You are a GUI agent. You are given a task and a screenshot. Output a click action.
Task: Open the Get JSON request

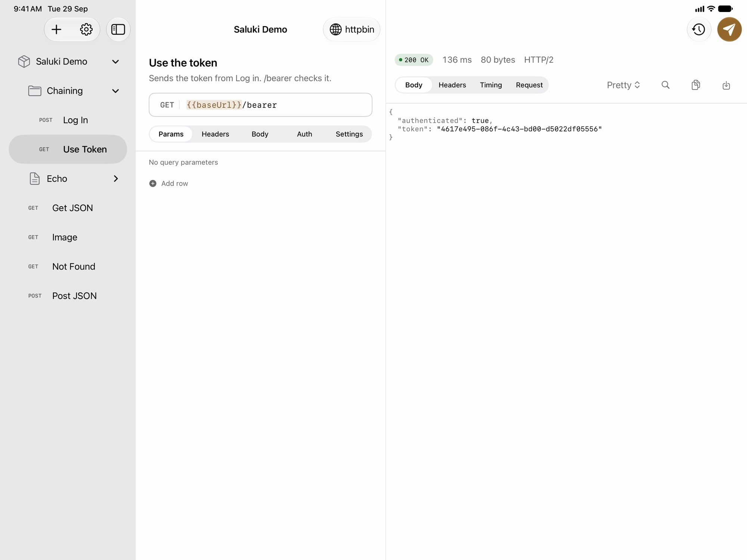[x=68, y=208]
